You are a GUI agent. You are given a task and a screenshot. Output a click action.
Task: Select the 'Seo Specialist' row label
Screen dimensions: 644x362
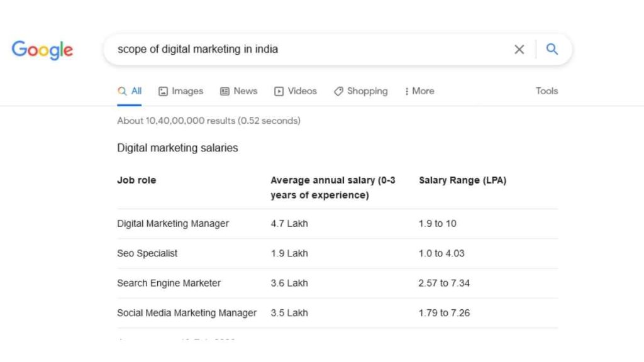click(147, 253)
